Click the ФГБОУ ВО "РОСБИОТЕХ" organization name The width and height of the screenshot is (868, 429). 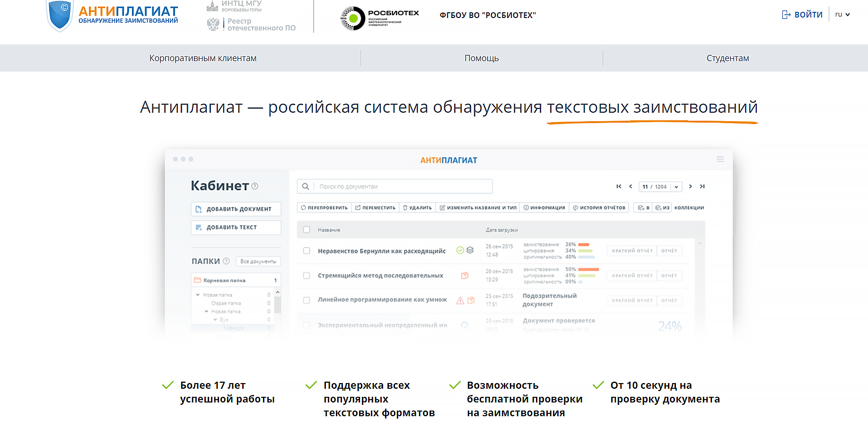[x=488, y=15]
